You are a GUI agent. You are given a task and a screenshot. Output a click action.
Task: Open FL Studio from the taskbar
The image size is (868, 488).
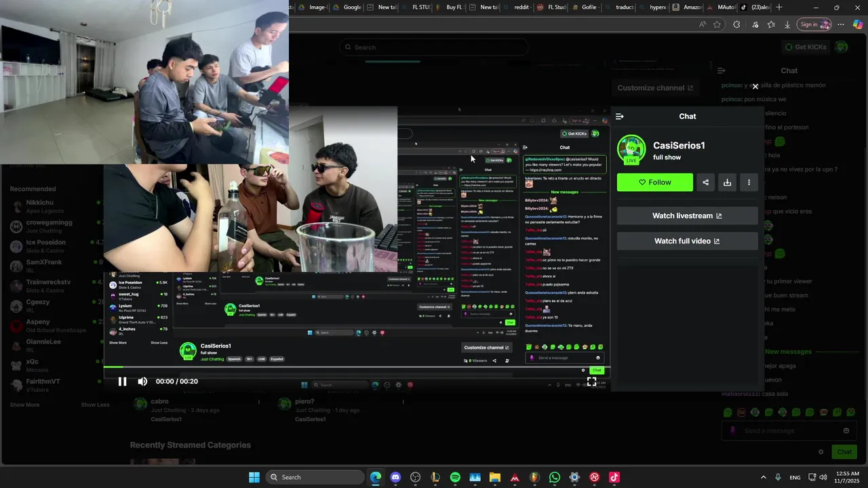pos(534,477)
